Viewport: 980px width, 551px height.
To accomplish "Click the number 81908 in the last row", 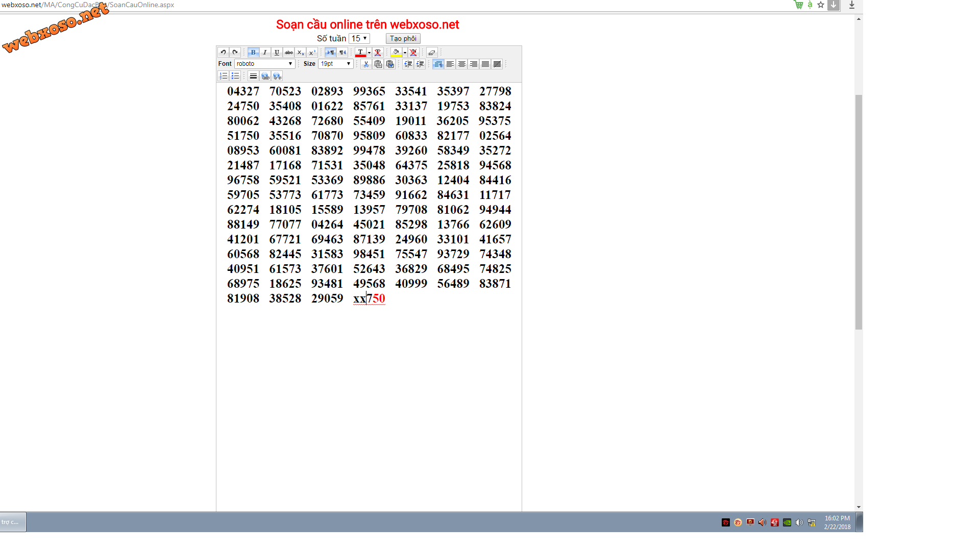I will point(243,298).
